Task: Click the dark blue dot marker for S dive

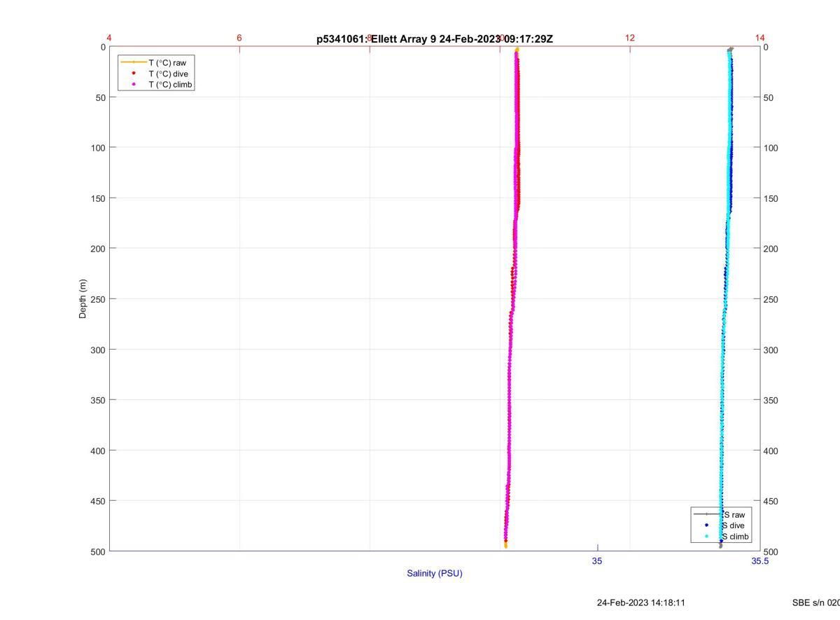Action: tap(707, 525)
